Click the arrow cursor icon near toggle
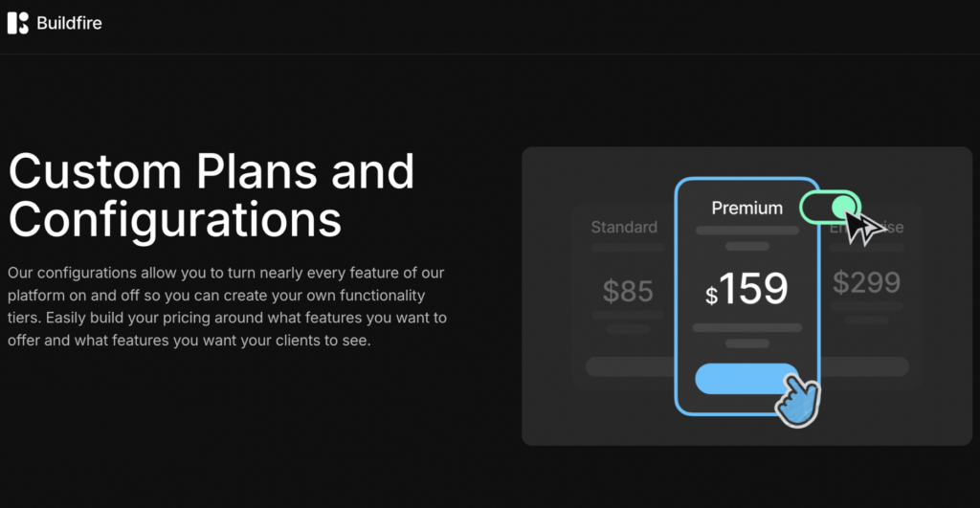The image size is (980, 508). (865, 228)
